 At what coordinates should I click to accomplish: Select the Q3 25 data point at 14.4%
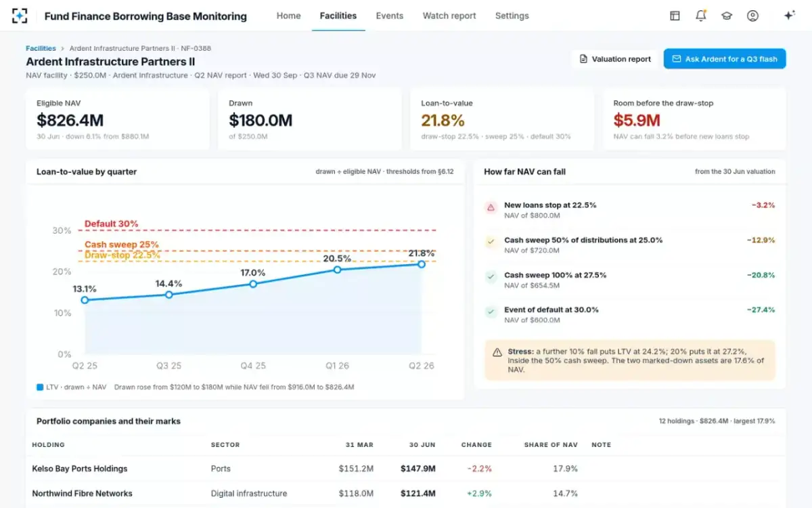pyautogui.click(x=169, y=295)
